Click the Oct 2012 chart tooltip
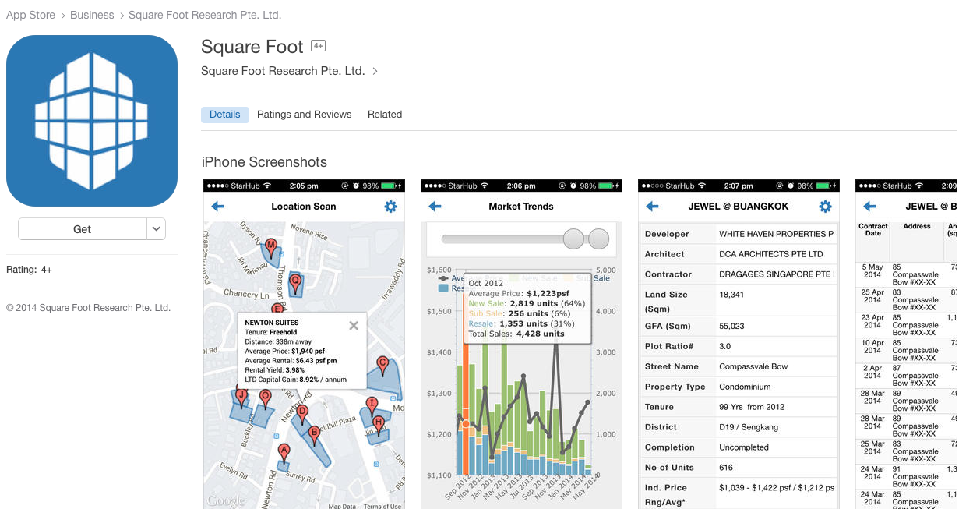This screenshot has width=980, height=509. tap(528, 308)
